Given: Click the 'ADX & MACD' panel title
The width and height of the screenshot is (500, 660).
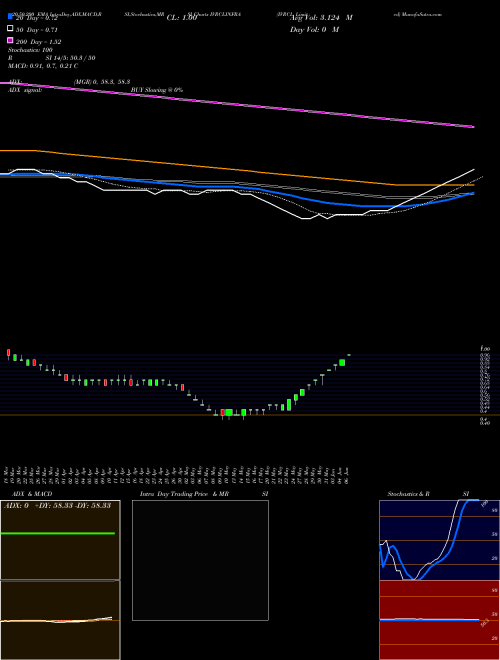Looking at the screenshot, I should (x=32, y=494).
